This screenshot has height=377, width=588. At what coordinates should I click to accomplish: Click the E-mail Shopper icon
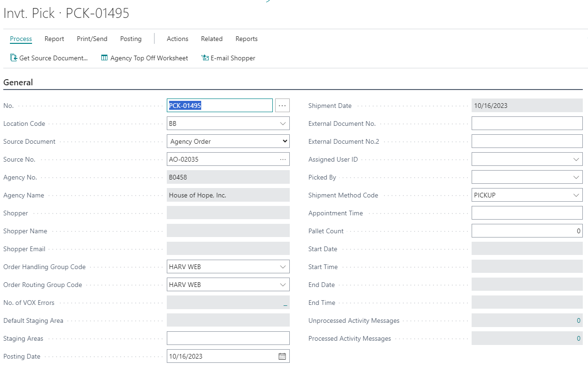click(x=205, y=58)
